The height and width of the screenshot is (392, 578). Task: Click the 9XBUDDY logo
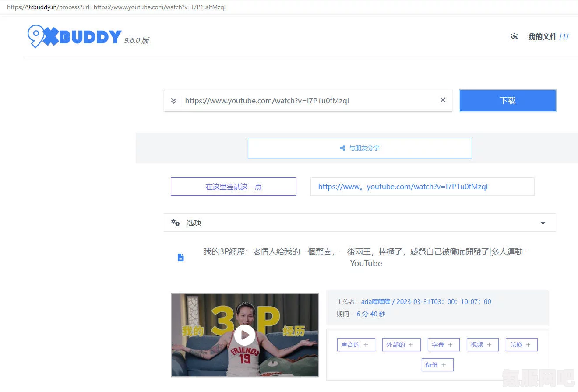[x=74, y=37]
